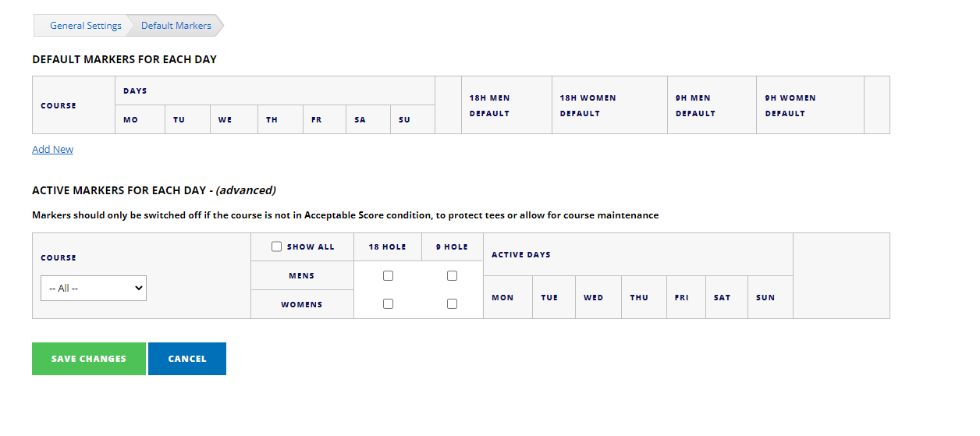The height and width of the screenshot is (436, 980).
Task: Click the blue Cancel button
Action: coord(187,359)
